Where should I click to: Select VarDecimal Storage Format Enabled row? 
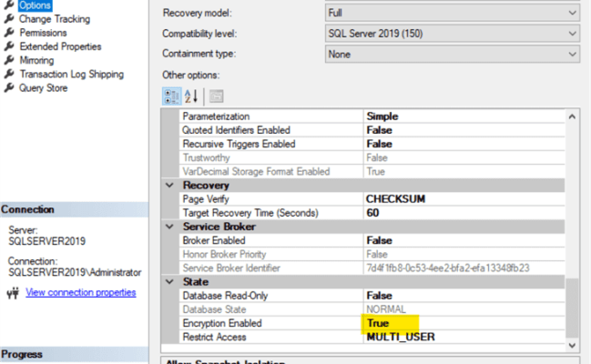372,172
